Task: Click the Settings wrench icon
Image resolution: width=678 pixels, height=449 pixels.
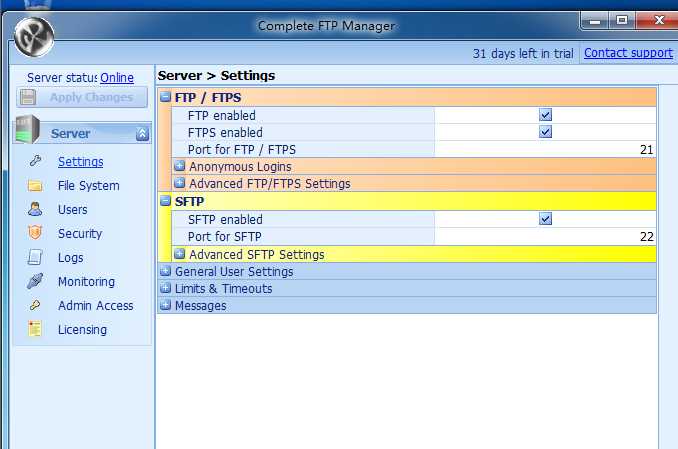Action: pos(35,161)
